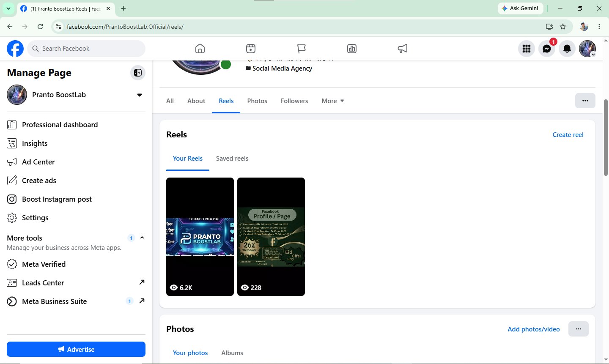Select Create ads in the sidebar

tap(76, 181)
